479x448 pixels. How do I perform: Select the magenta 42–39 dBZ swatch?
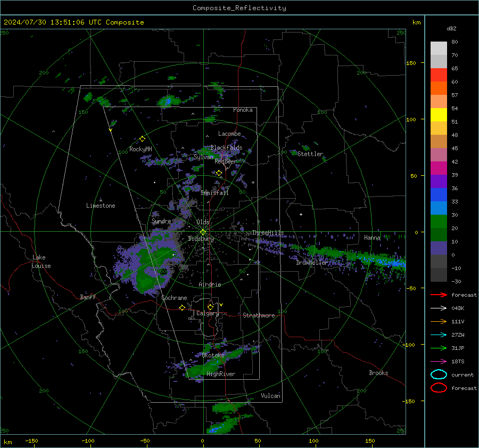pyautogui.click(x=439, y=168)
